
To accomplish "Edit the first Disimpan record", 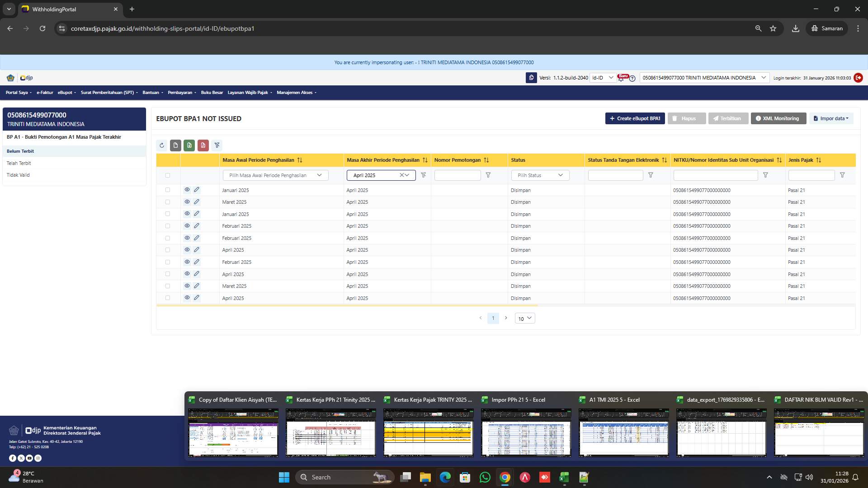I will click(x=197, y=190).
